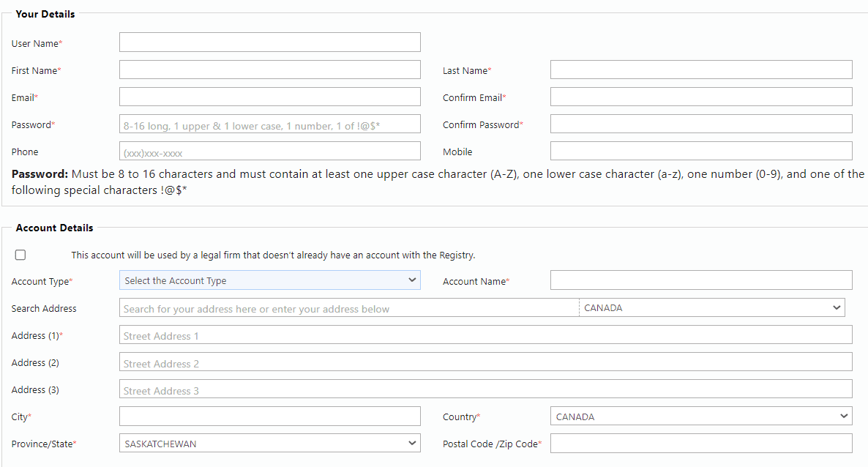Click into the Last Name field

pyautogui.click(x=701, y=70)
